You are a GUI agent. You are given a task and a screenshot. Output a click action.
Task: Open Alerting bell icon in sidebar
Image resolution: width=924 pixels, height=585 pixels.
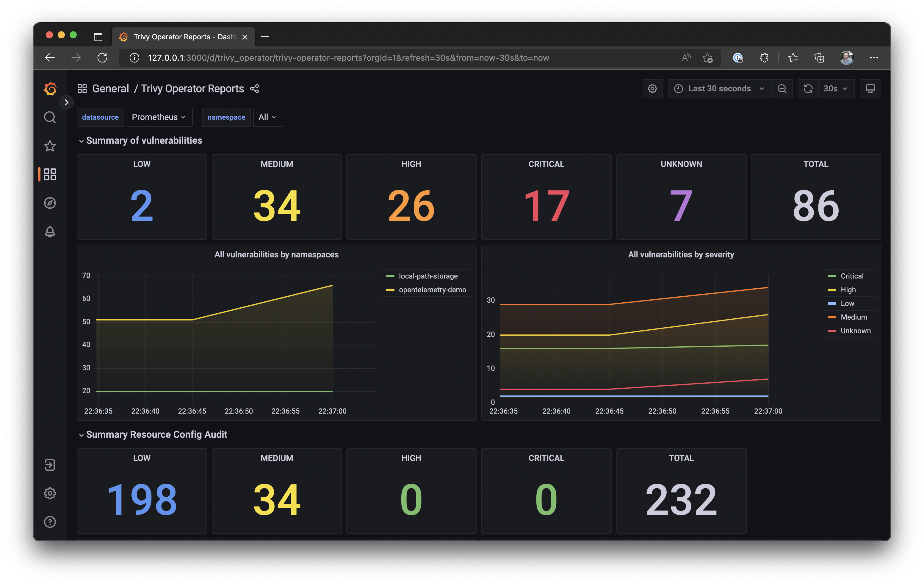pyautogui.click(x=50, y=232)
